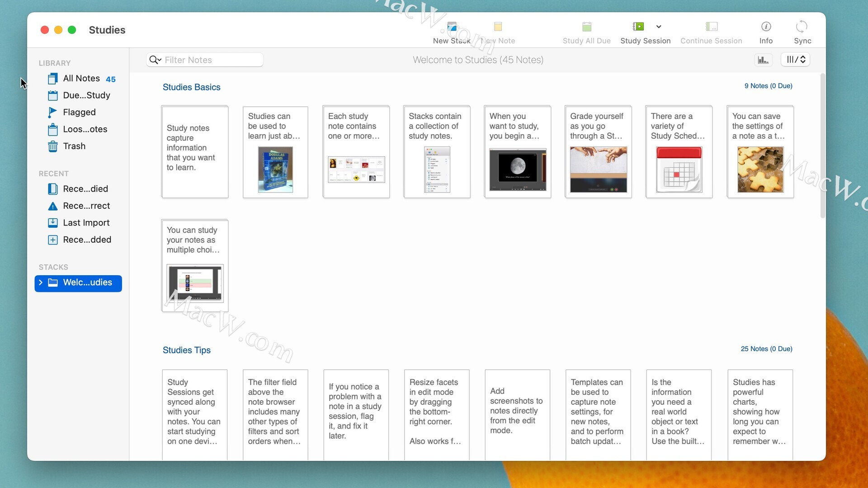This screenshot has height=488, width=868.
Task: Select tip 'Is the information you need'
Action: point(679,414)
